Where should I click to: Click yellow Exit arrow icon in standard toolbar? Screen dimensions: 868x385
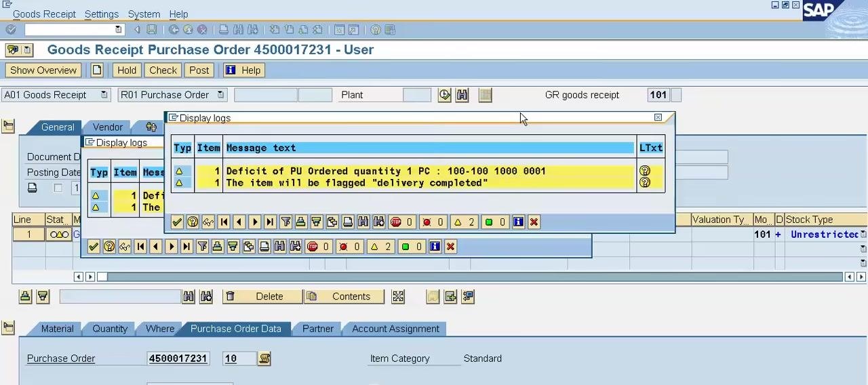[188, 30]
